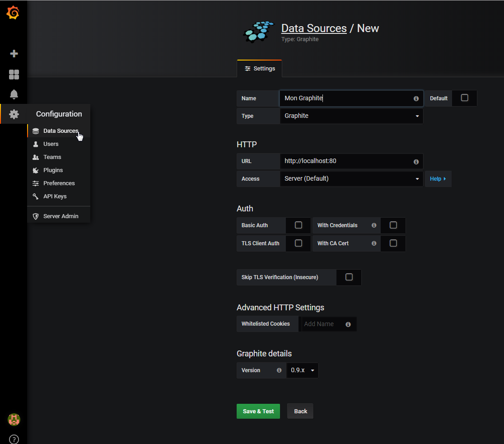Open the Create plus icon menu
The width and height of the screenshot is (504, 444).
pyautogui.click(x=14, y=54)
